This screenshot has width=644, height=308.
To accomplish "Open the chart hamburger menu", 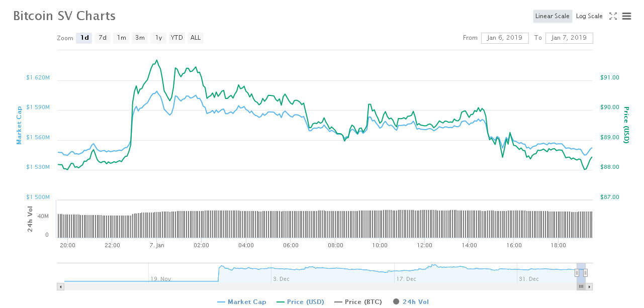I will tap(626, 16).
